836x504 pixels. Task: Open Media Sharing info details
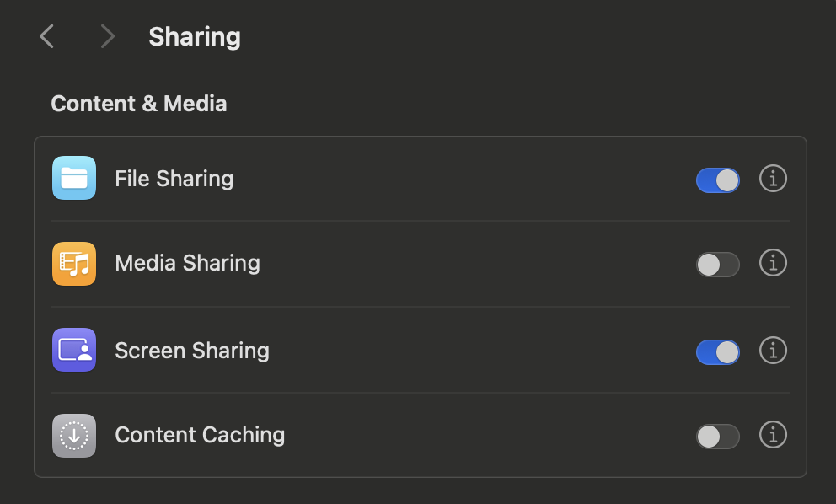point(773,263)
